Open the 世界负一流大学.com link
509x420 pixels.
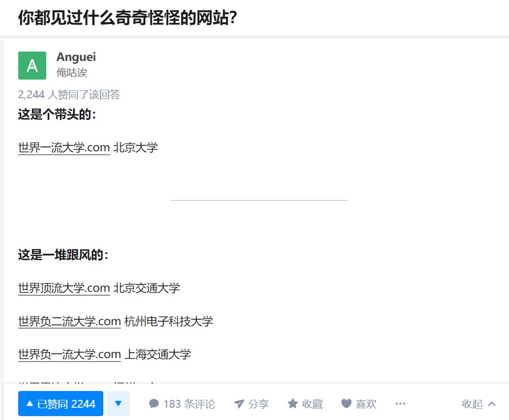(x=69, y=354)
